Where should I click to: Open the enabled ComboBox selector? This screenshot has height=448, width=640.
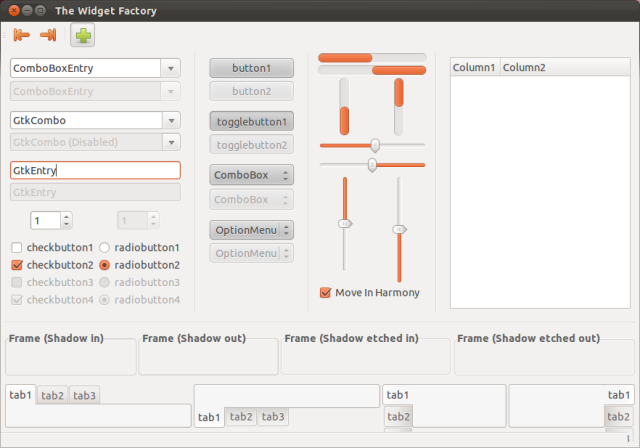click(x=252, y=175)
